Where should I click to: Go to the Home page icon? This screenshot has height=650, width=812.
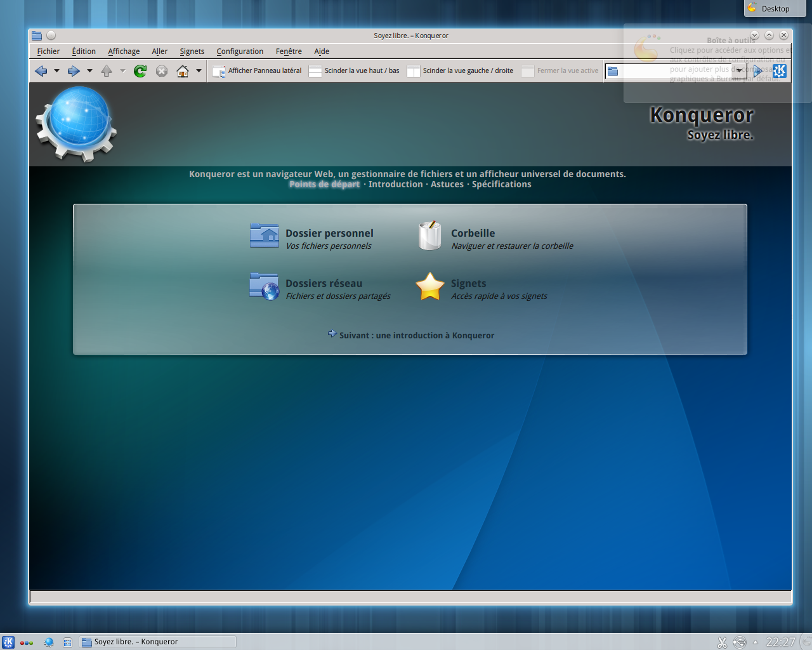click(x=183, y=71)
